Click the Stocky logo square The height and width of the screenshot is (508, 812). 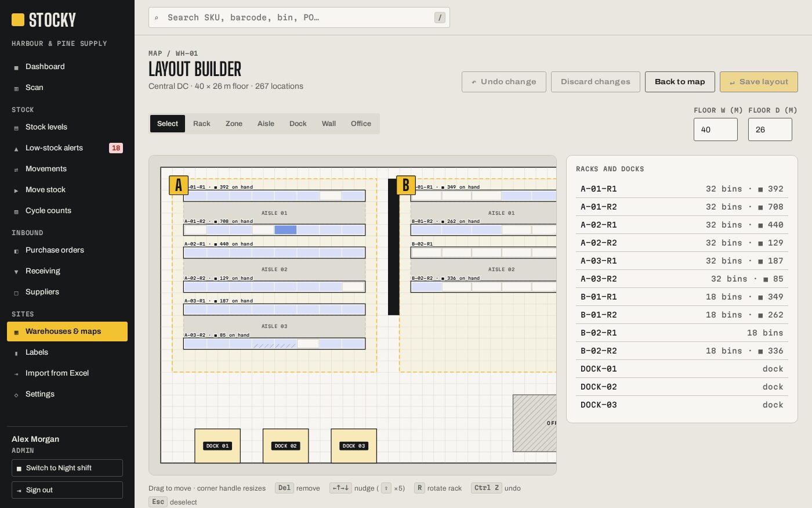[x=18, y=20]
